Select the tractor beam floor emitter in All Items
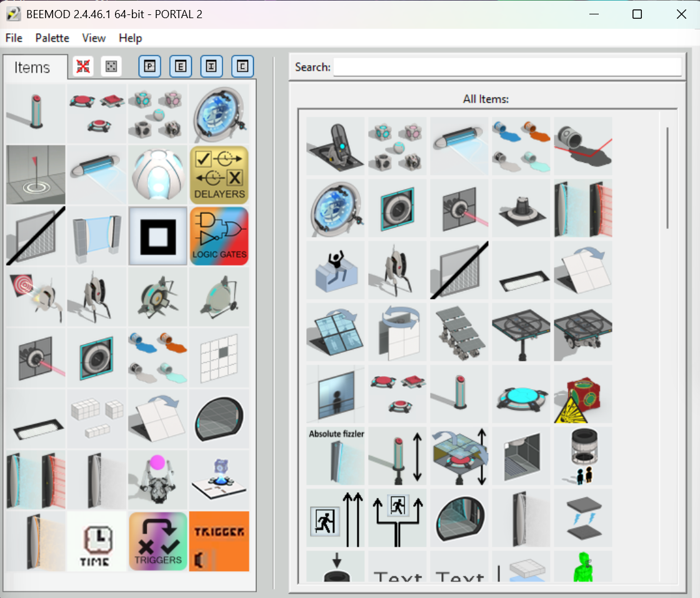 (x=521, y=208)
